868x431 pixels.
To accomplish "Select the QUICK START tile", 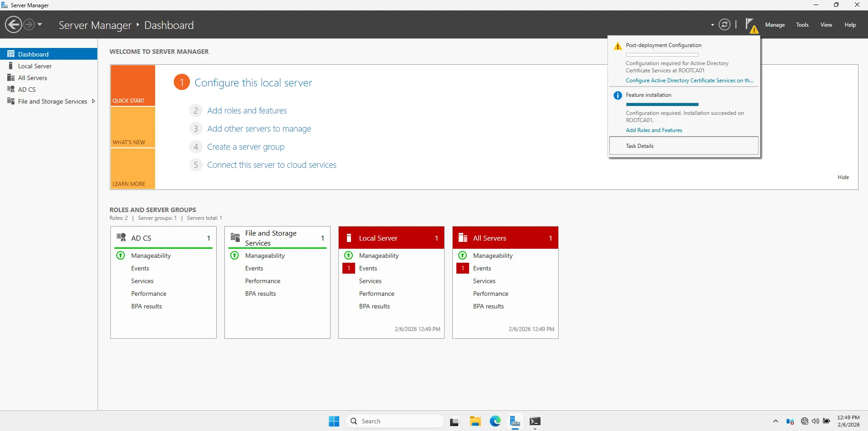I will [133, 85].
